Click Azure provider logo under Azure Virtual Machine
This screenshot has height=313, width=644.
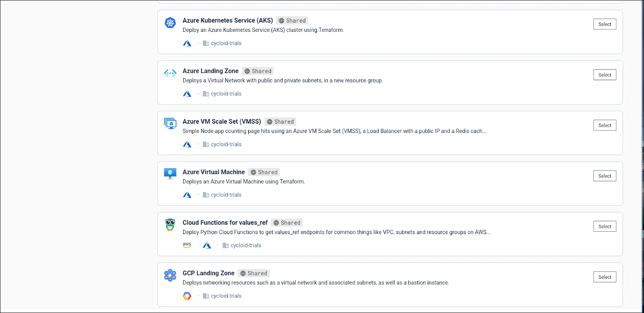[187, 195]
